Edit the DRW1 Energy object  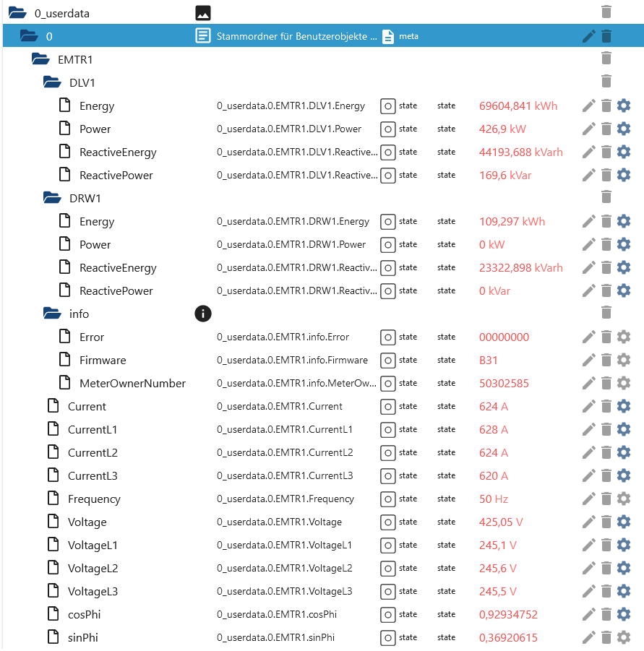coord(589,221)
